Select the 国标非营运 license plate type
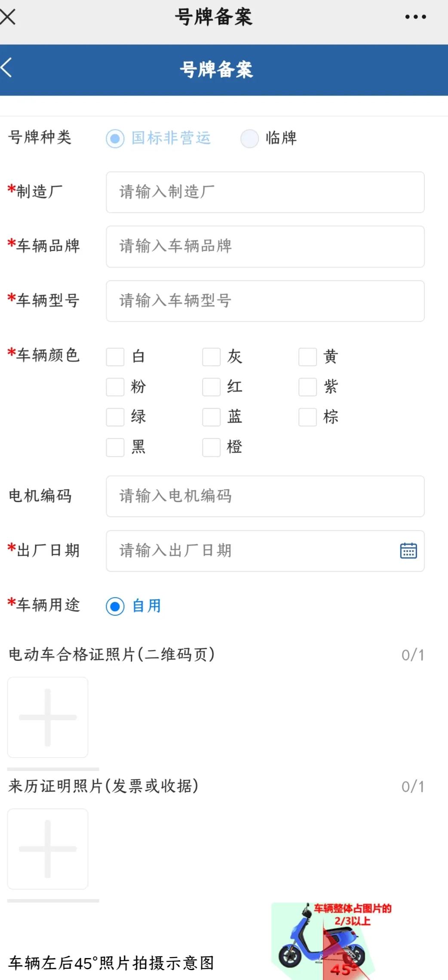This screenshot has height=980, width=448. coord(114,139)
